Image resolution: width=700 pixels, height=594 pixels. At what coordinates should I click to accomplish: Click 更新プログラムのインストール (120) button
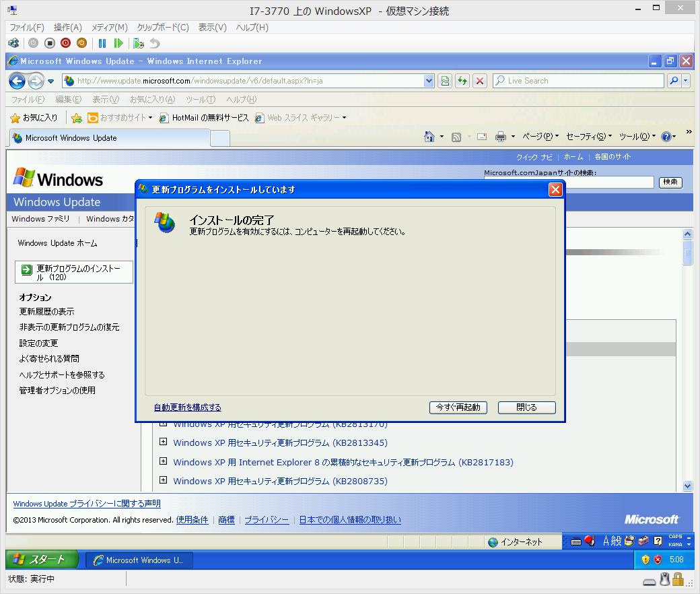tap(74, 272)
